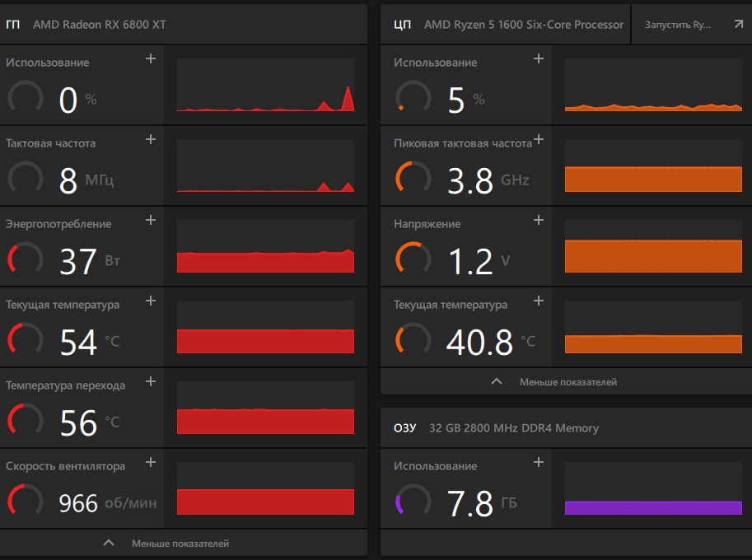Click plus icon next to GPU Использование
The image size is (752, 560).
coord(151,59)
